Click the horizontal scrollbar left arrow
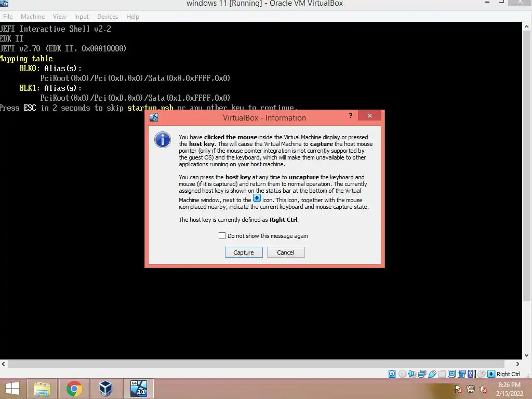The width and height of the screenshot is (532, 399). click(4, 364)
